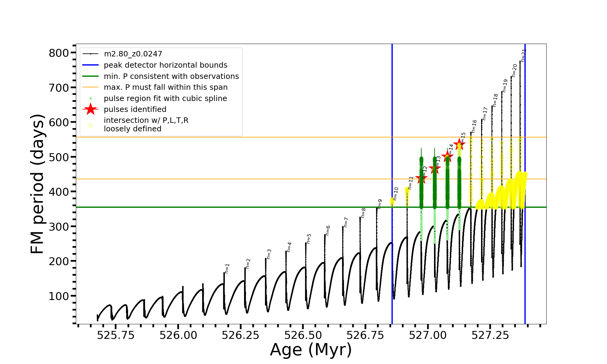Click the 'n=1' pulse annotation

pos(227,268)
